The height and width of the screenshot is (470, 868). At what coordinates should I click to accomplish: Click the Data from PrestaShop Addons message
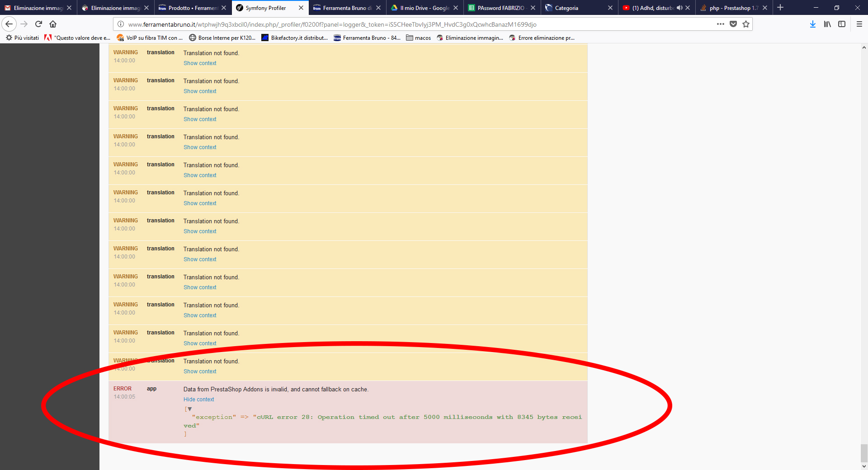[276, 390]
